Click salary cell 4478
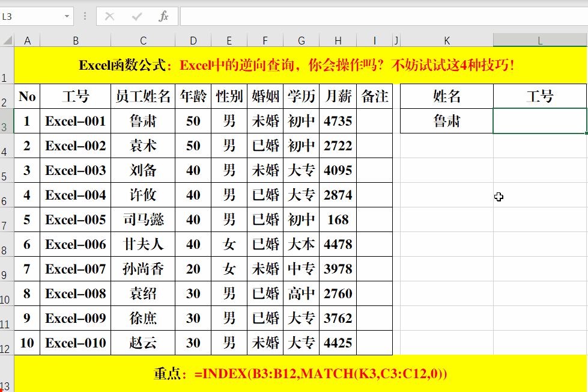The width and height of the screenshot is (588, 392). pos(338,245)
